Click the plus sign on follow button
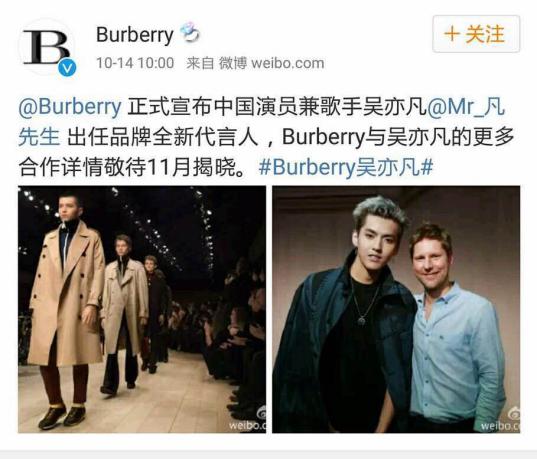The height and width of the screenshot is (459, 537). 452,34
